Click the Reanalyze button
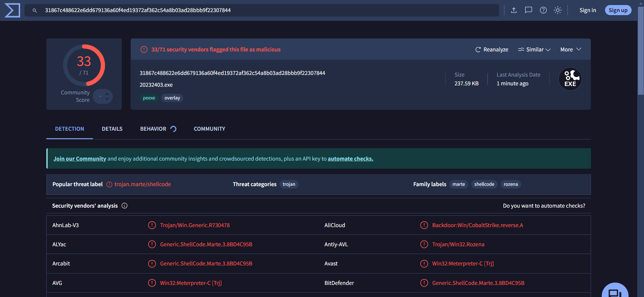The width and height of the screenshot is (644, 297). pyautogui.click(x=492, y=49)
